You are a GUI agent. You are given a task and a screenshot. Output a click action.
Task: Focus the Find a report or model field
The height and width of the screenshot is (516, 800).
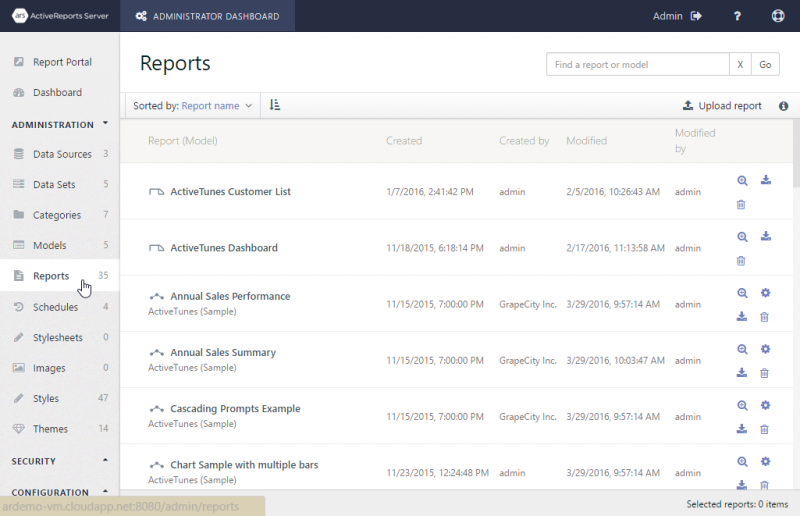pos(638,64)
